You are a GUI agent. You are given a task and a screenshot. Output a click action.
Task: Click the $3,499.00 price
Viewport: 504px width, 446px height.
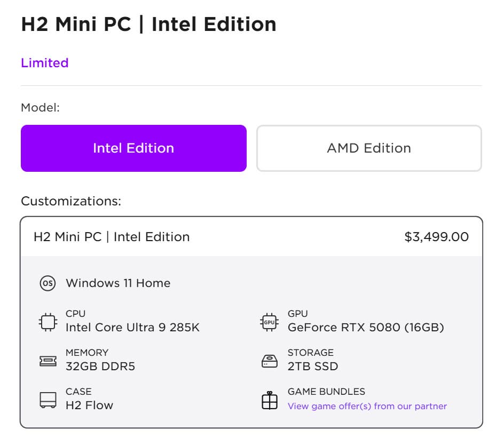pyautogui.click(x=436, y=237)
